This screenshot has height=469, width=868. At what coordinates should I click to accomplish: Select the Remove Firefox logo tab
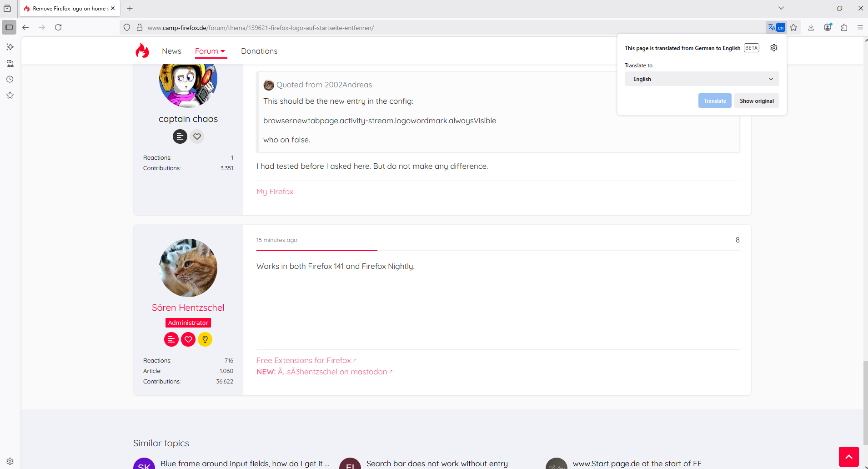point(70,8)
